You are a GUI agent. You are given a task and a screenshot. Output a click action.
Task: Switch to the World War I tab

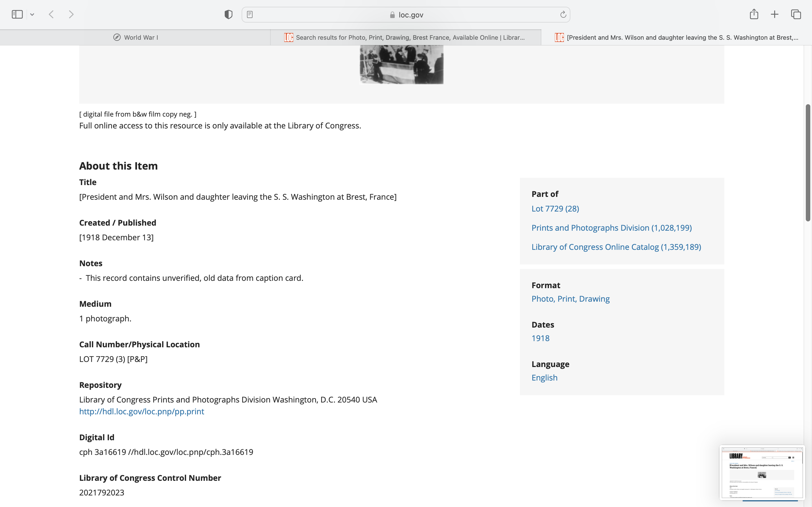click(x=136, y=37)
